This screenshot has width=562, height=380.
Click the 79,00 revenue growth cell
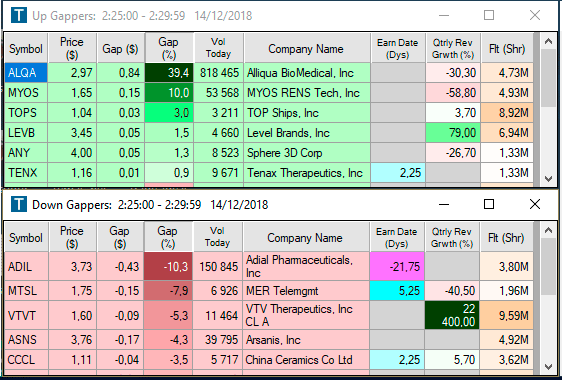coord(453,133)
